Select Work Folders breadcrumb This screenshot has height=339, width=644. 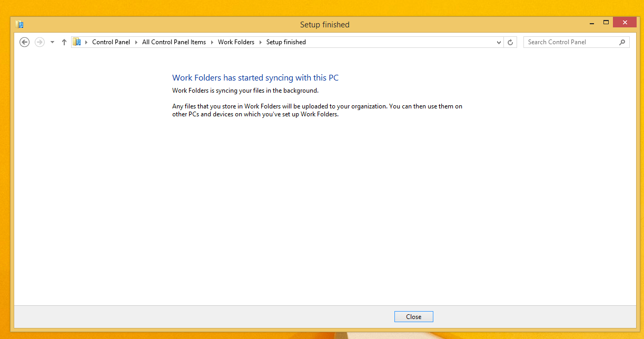tap(236, 42)
